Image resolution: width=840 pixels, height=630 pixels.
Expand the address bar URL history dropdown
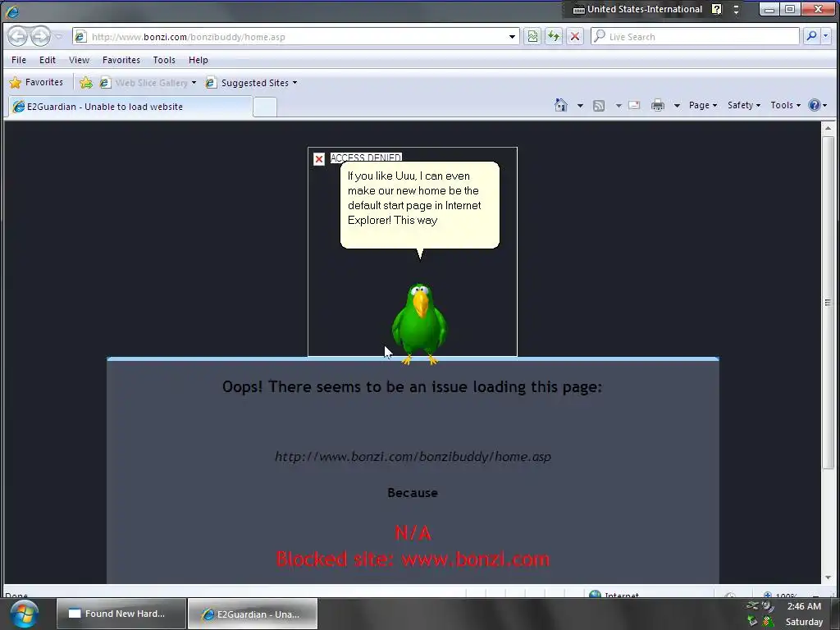click(x=512, y=37)
